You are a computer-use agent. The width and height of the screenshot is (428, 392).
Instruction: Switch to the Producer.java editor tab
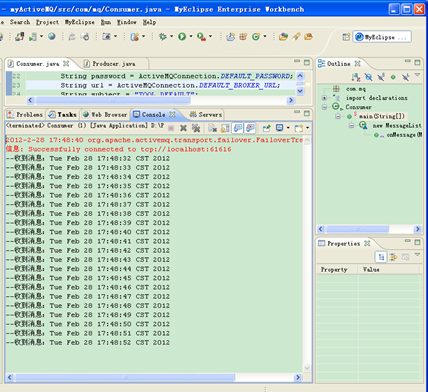[114, 64]
